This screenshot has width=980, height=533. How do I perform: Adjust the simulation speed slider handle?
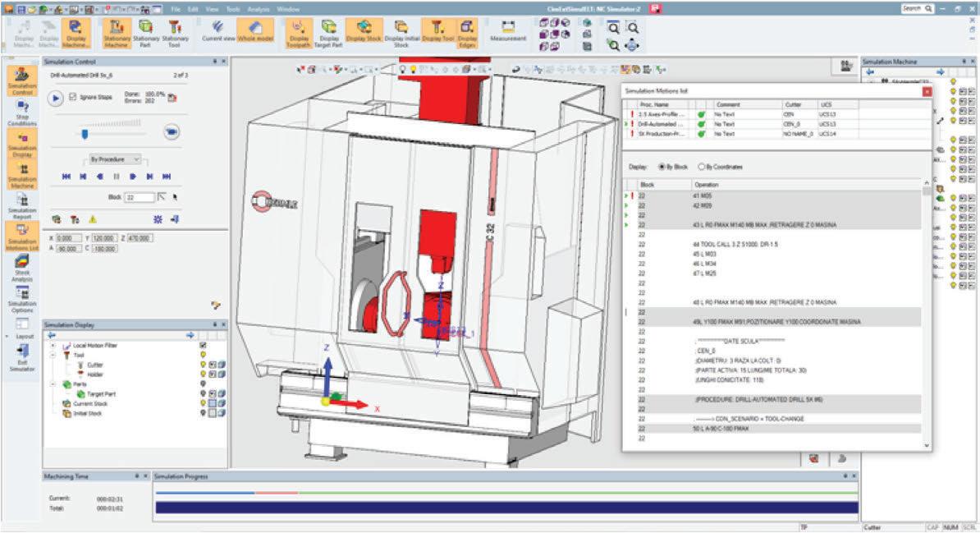85,134
